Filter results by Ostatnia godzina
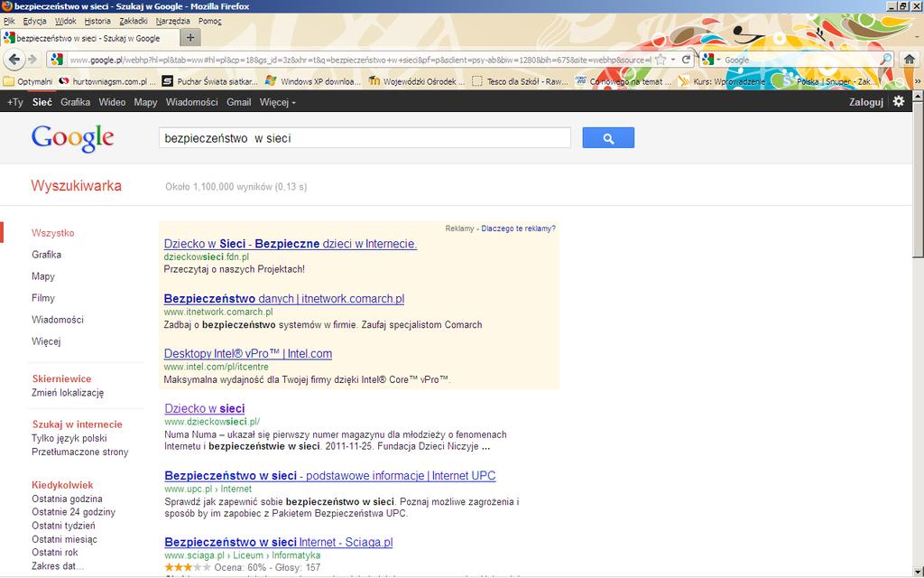Screen dimensions: 924x578 (67, 499)
